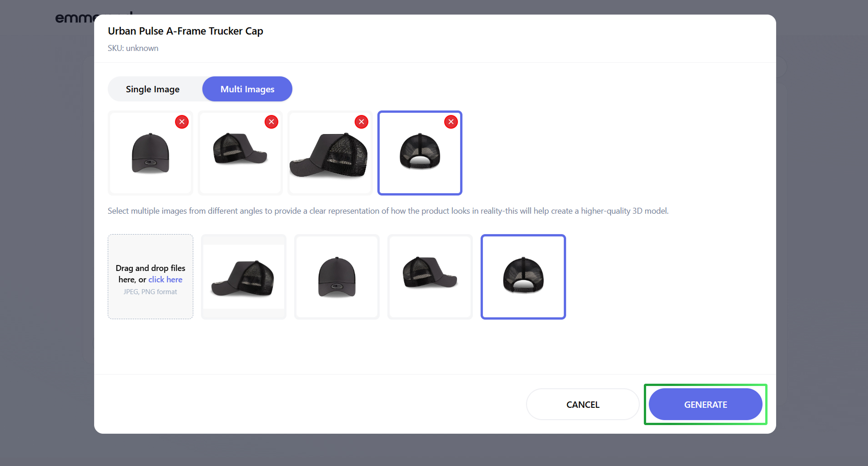Remove the front-view cap selected image
The image size is (868, 466).
182,122
